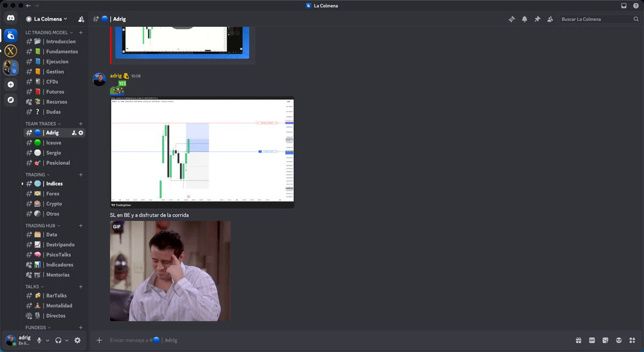
Task: Go to the Ejecucion channel
Action: tap(54, 62)
